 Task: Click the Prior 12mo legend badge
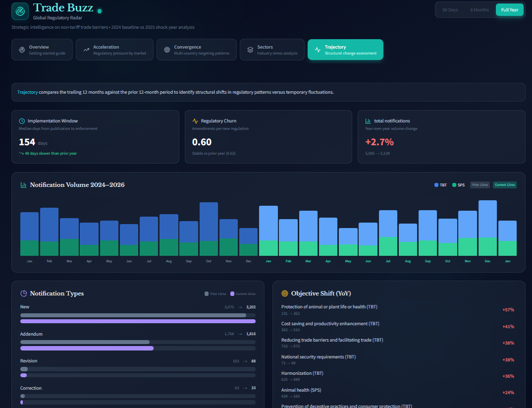point(479,185)
